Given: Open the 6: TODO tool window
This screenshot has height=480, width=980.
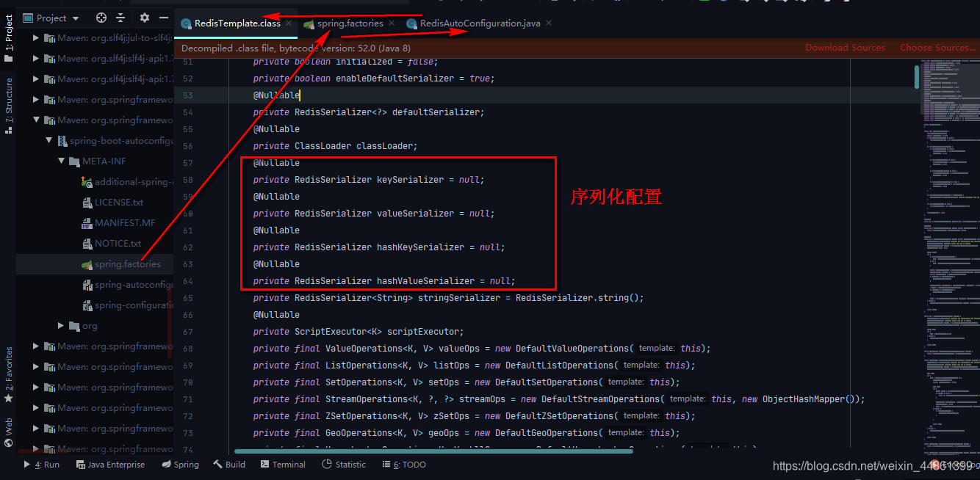Looking at the screenshot, I should [x=403, y=465].
